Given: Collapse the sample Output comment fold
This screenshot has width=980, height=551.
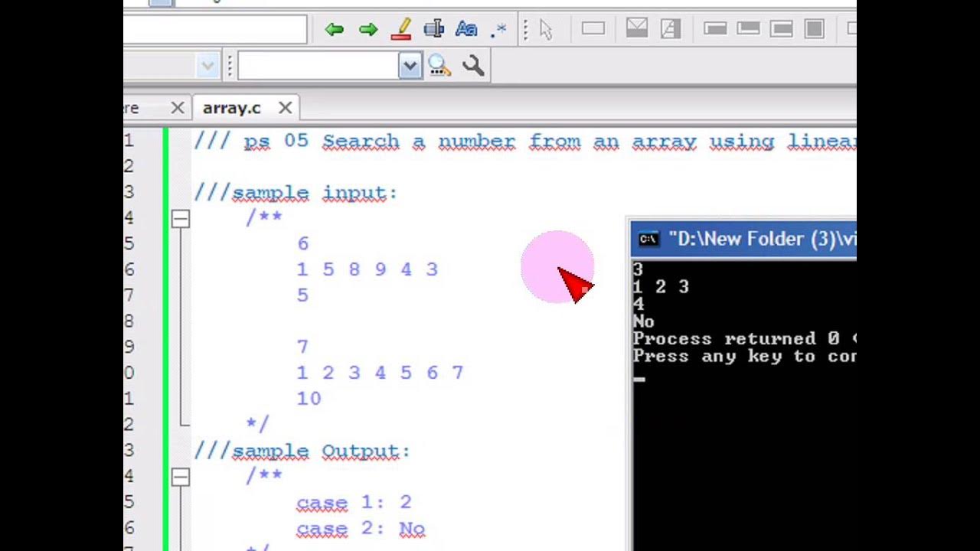Looking at the screenshot, I should 180,478.
